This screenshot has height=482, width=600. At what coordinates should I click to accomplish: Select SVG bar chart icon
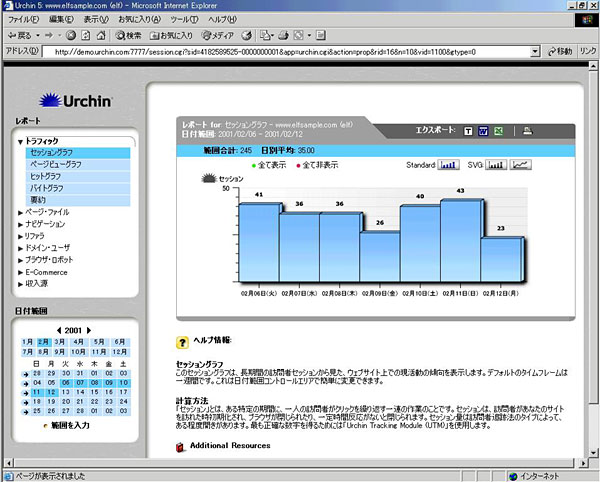click(496, 165)
